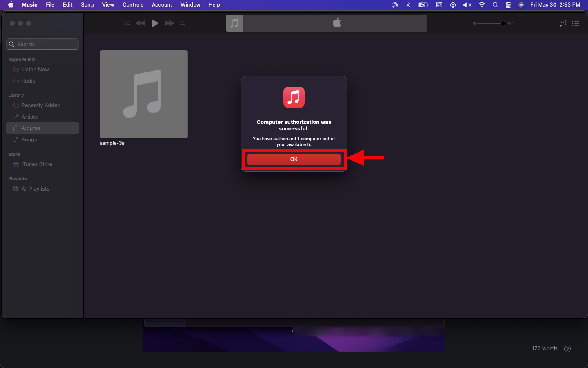Viewport: 588px width, 368px height.
Task: Adjust the volume slider
Action: click(x=503, y=23)
